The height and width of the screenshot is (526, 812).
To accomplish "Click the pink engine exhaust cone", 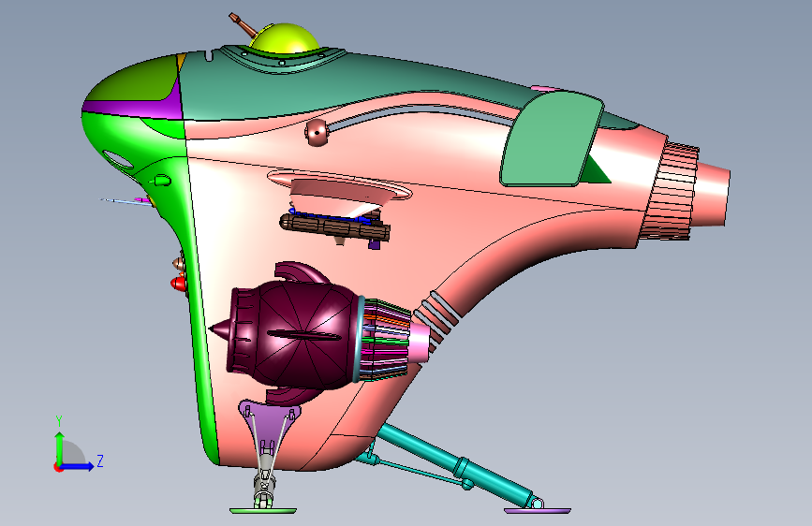I will [x=419, y=343].
